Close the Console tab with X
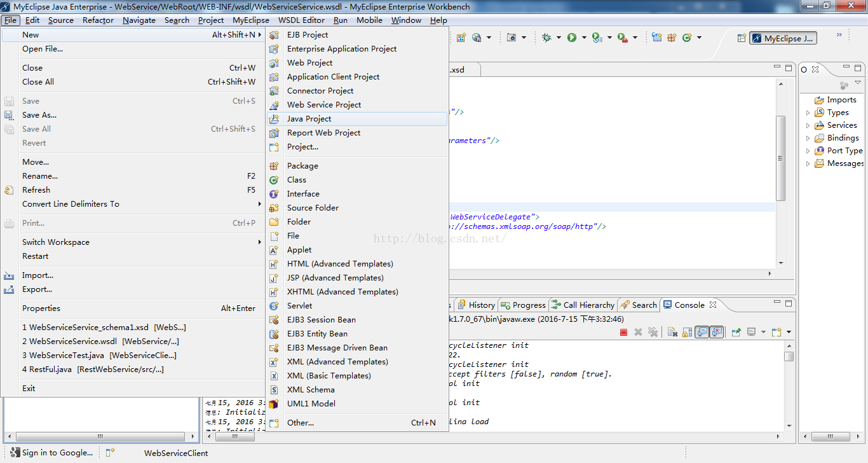 (x=713, y=305)
